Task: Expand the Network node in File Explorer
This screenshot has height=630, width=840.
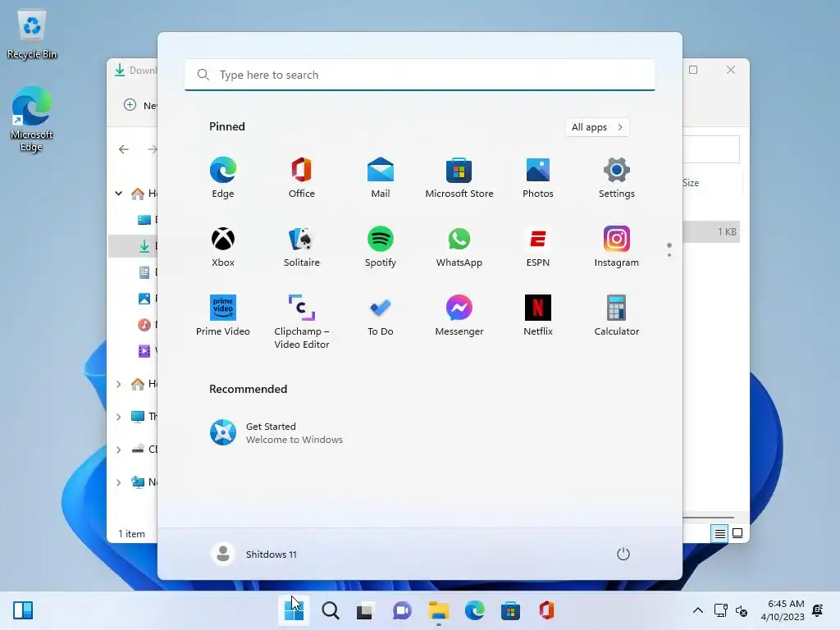Action: pyautogui.click(x=118, y=482)
